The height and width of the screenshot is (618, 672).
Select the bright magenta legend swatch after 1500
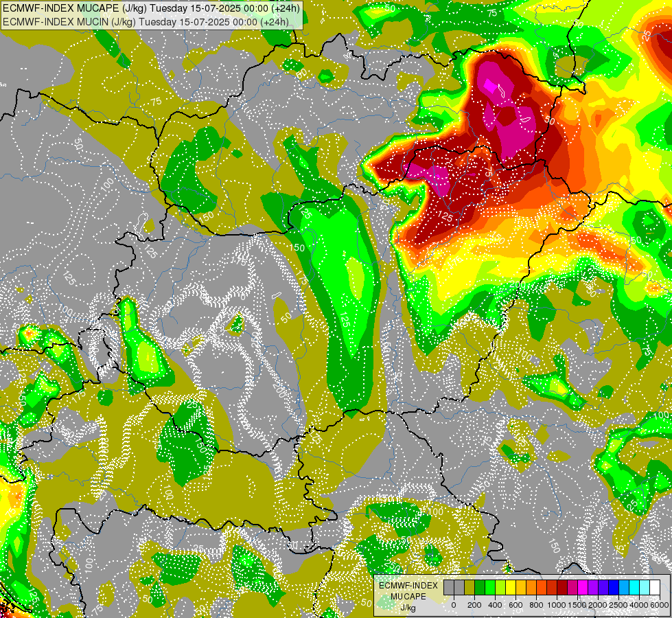[583, 587]
